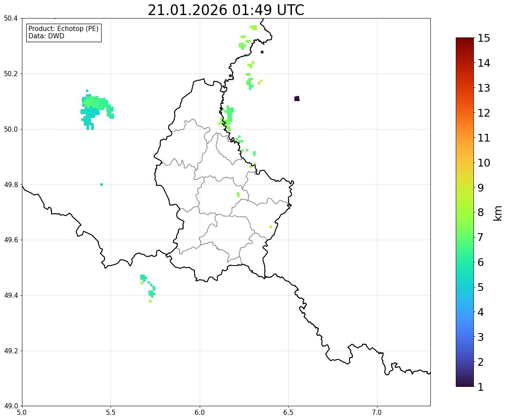Click the 'Data: DWD' label

pos(46,36)
